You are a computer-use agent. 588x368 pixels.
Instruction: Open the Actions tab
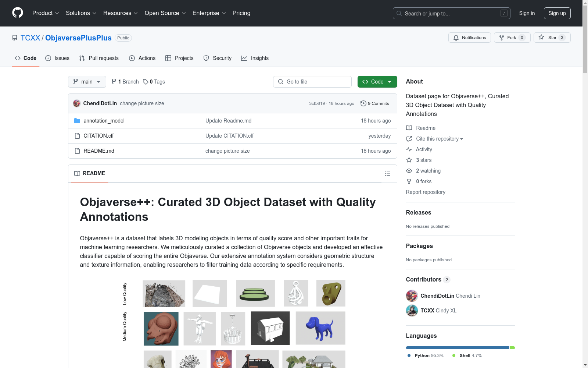(x=142, y=58)
